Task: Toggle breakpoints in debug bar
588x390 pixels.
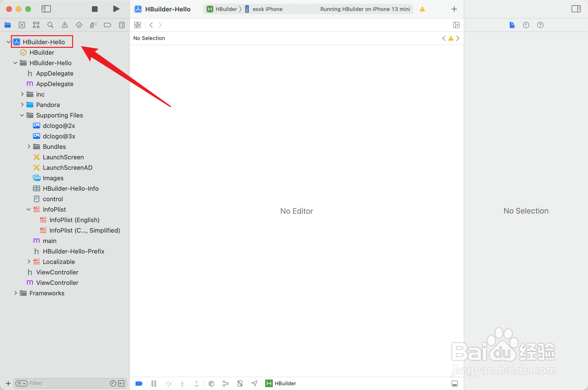Action: click(139, 384)
